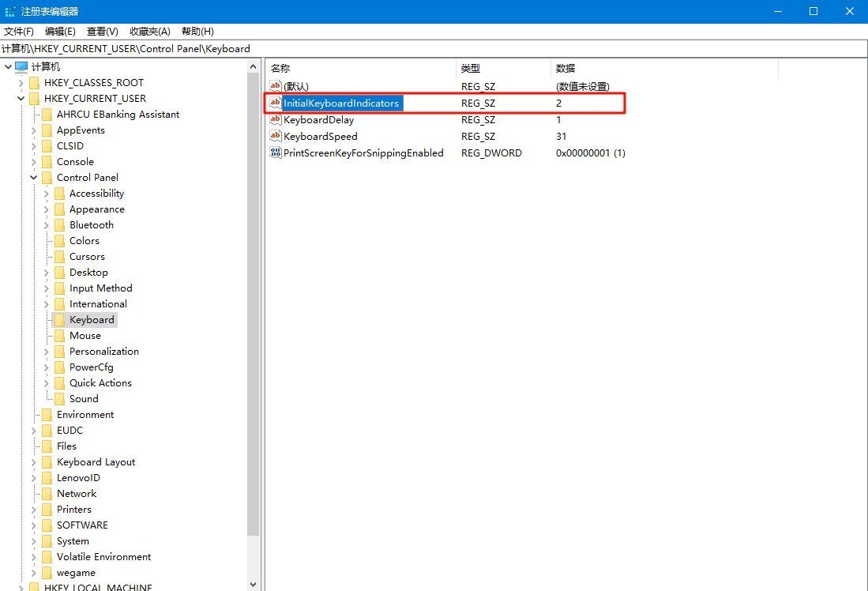The image size is (868, 591).
Task: Click the string icon beside (默认) value
Action: 275,86
